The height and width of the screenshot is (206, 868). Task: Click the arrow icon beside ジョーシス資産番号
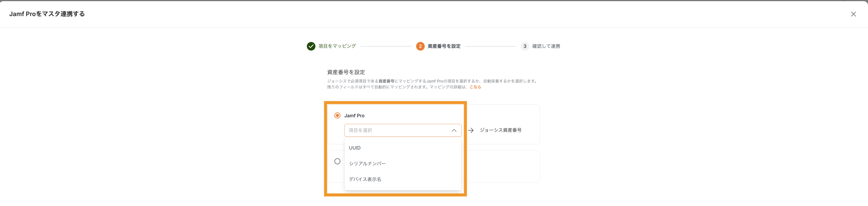pos(471,130)
